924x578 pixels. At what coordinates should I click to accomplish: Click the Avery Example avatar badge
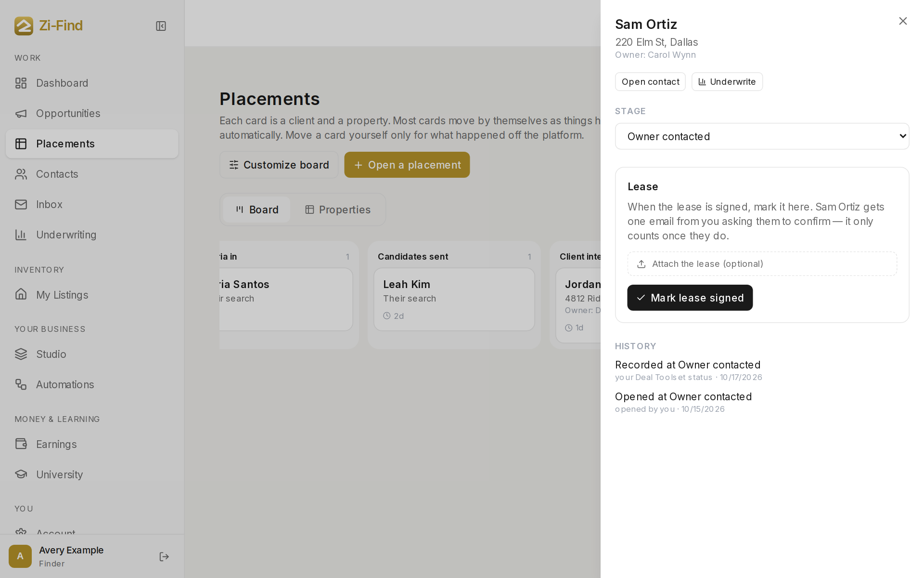[20, 556]
